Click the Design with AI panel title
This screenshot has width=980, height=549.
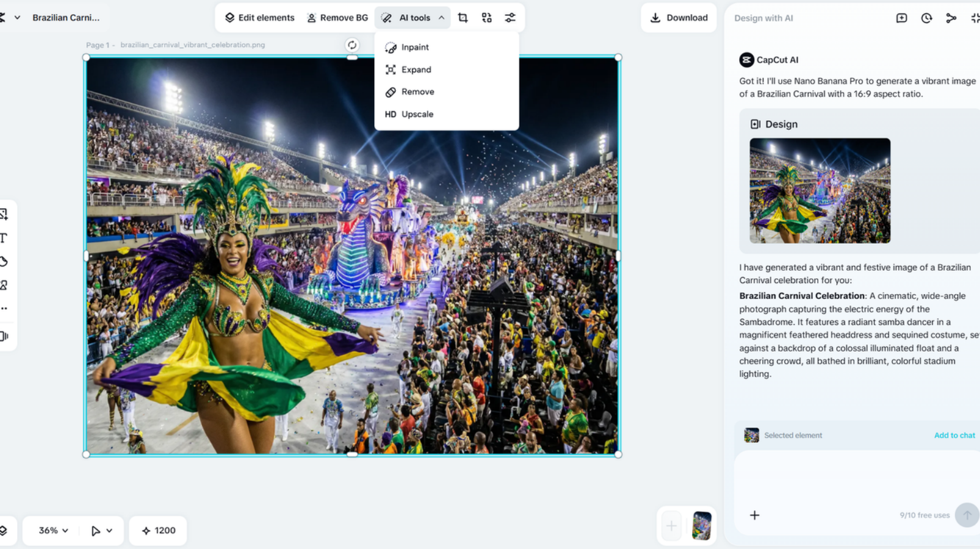(764, 18)
